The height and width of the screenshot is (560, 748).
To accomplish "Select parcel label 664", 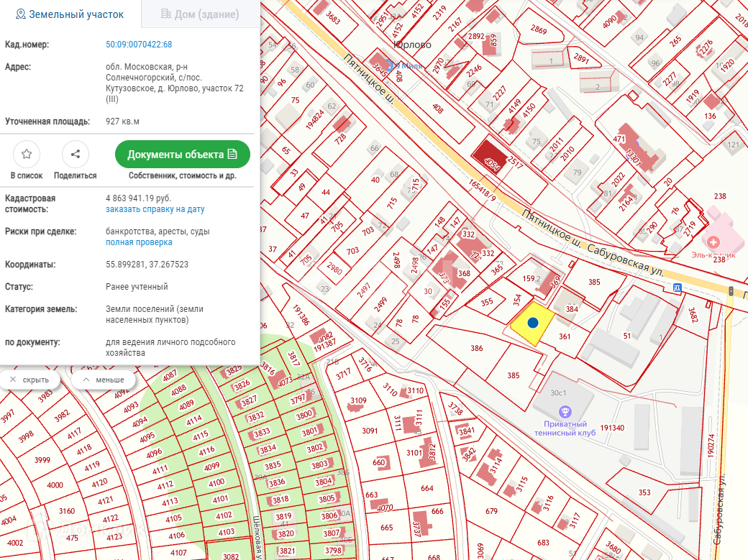I will (x=427, y=488).
